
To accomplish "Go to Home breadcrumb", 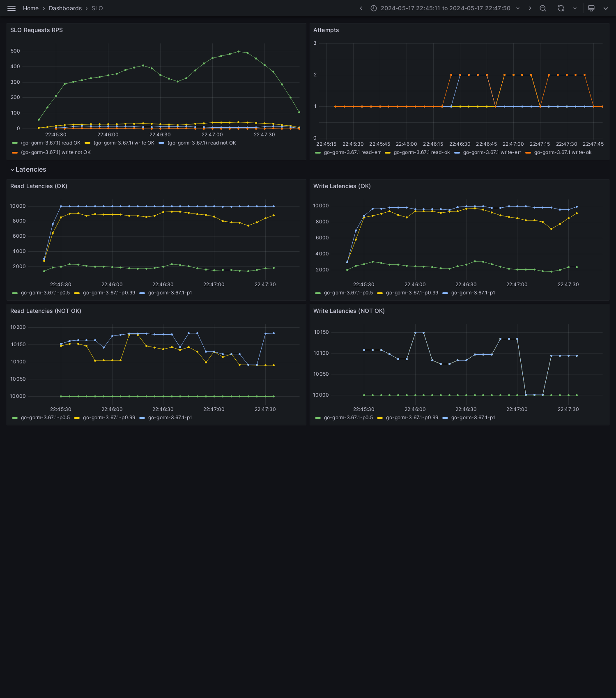I will 31,8.
